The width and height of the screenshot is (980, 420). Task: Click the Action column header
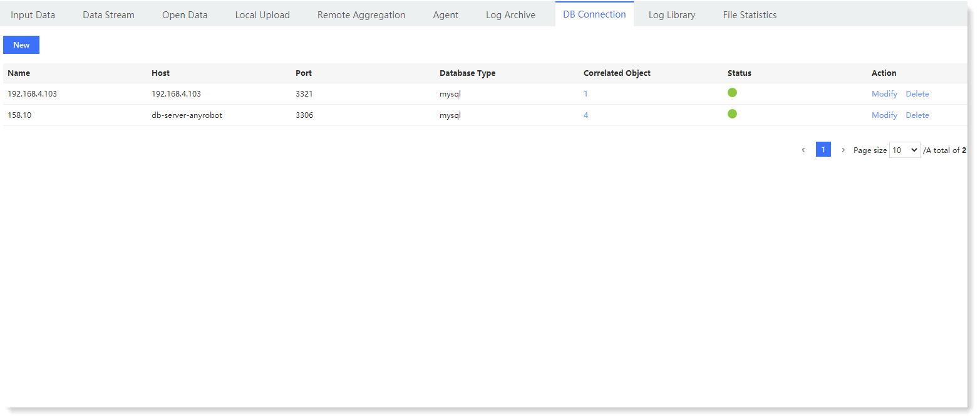click(x=884, y=73)
